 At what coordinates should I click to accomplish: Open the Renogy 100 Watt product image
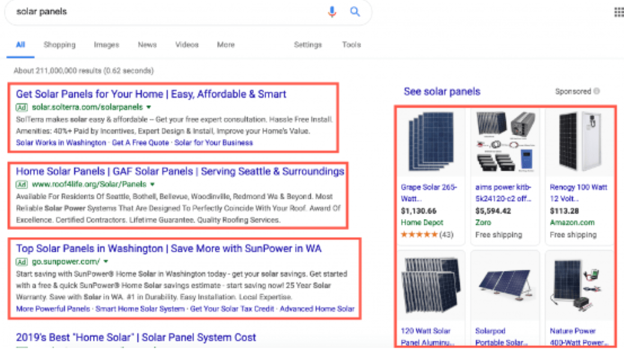[580, 142]
